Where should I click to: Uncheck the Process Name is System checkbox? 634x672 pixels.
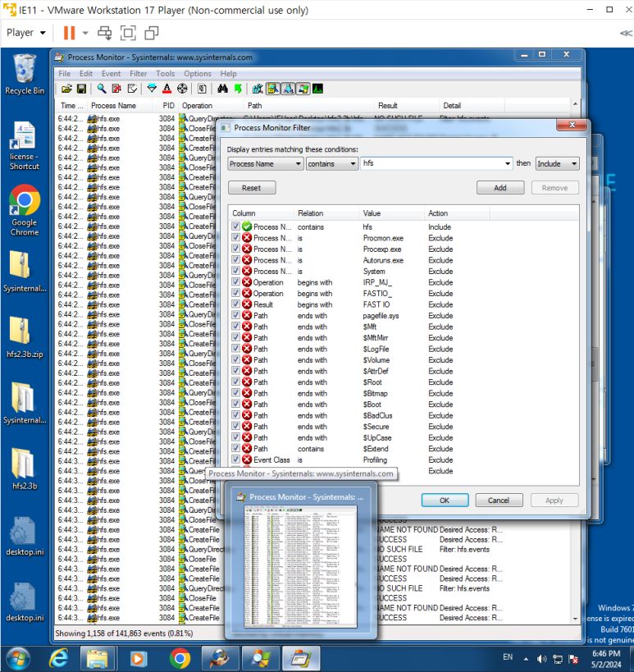pyautogui.click(x=235, y=271)
